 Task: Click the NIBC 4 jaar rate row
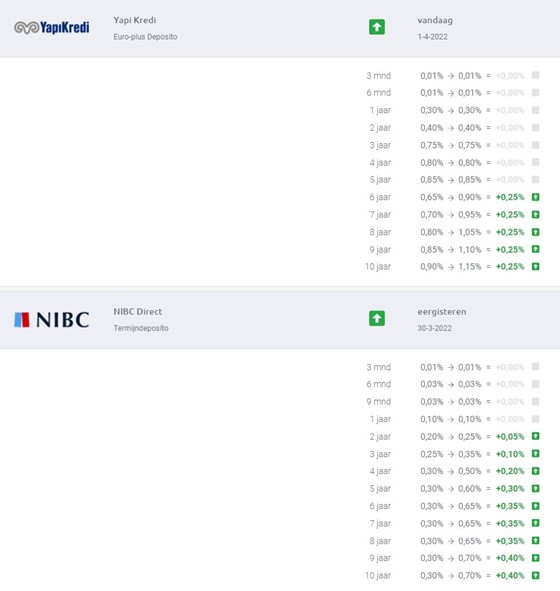[x=454, y=471]
